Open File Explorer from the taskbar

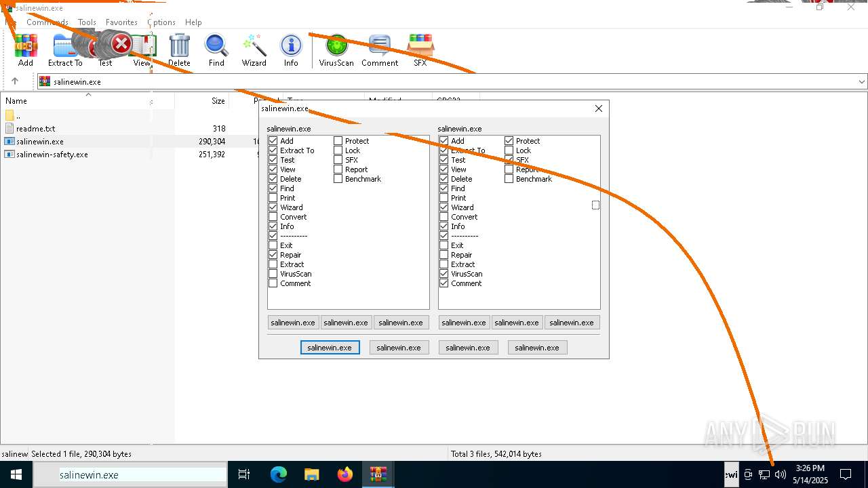click(x=311, y=474)
